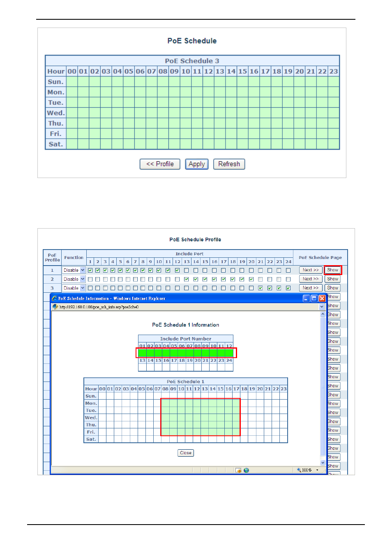Click the 'PoE Schedule 1 Information' heading
Image resolution: width=392 pixels, height=555 pixels.
click(x=186, y=325)
